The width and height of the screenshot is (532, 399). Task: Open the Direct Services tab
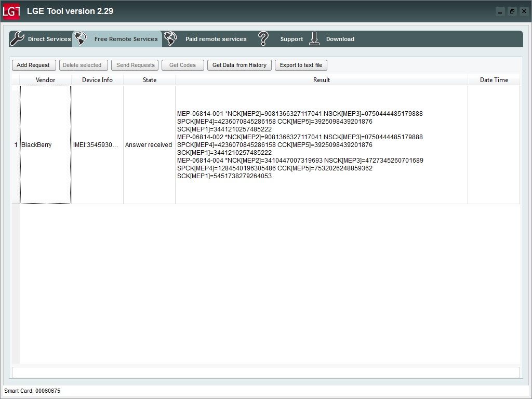[41, 38]
